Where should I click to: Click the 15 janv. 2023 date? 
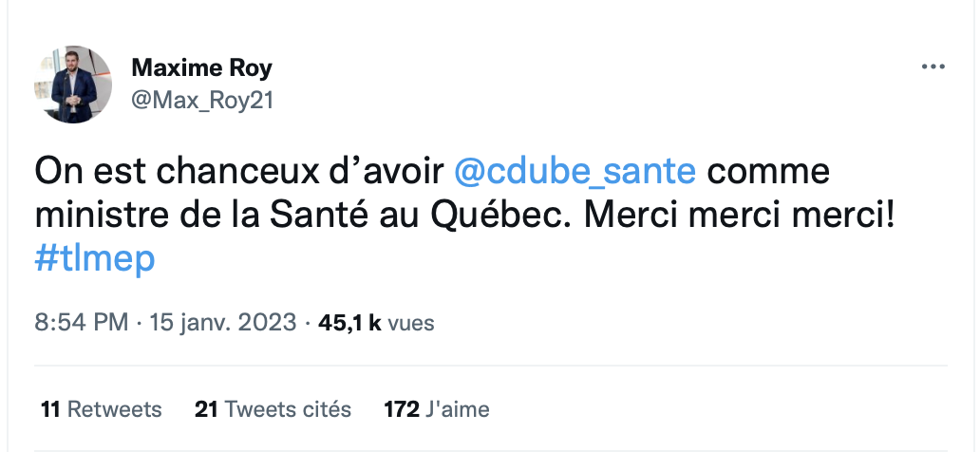(222, 323)
